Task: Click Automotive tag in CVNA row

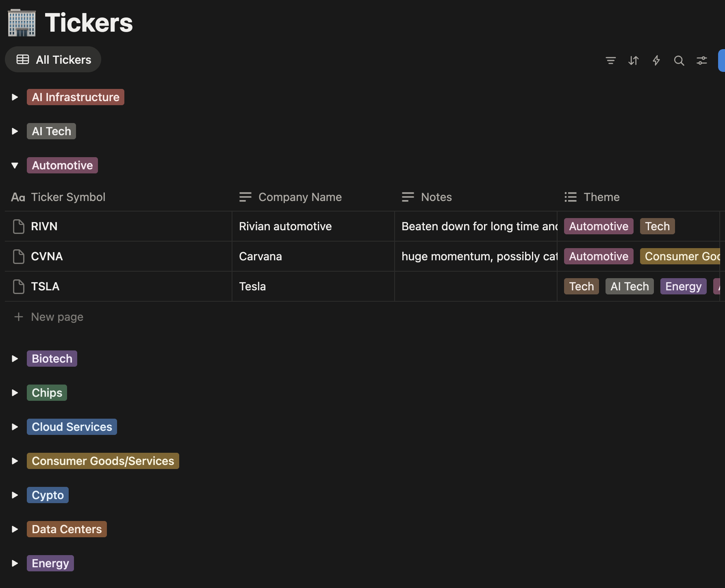Action: tap(599, 256)
